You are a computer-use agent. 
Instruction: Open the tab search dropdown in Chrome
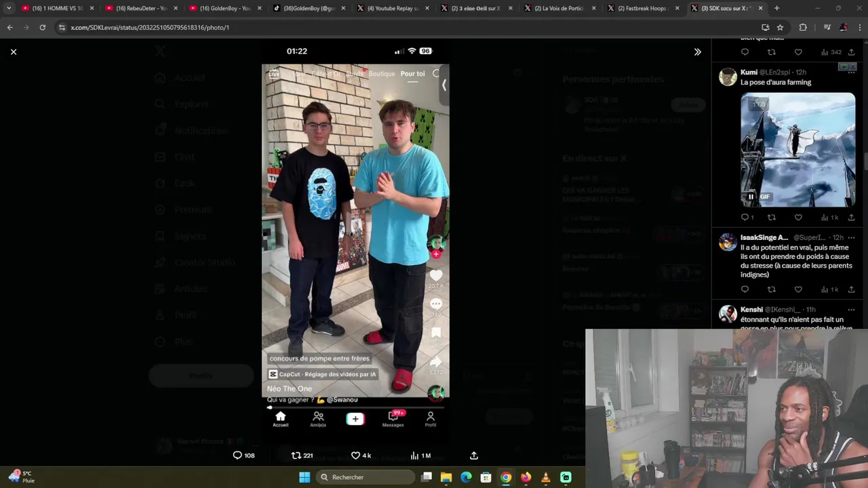click(x=8, y=8)
